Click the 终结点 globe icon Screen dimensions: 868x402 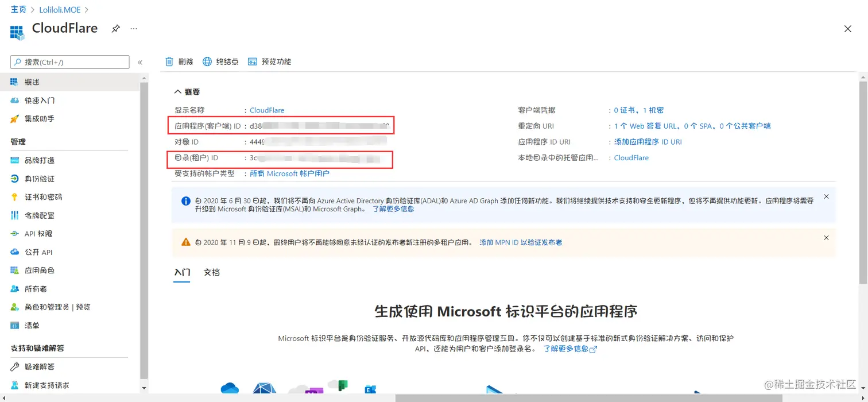[207, 61]
